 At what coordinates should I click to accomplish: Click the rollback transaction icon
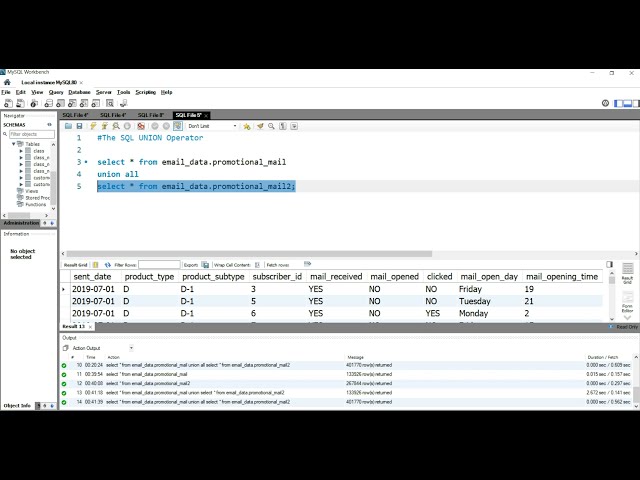tap(166, 126)
